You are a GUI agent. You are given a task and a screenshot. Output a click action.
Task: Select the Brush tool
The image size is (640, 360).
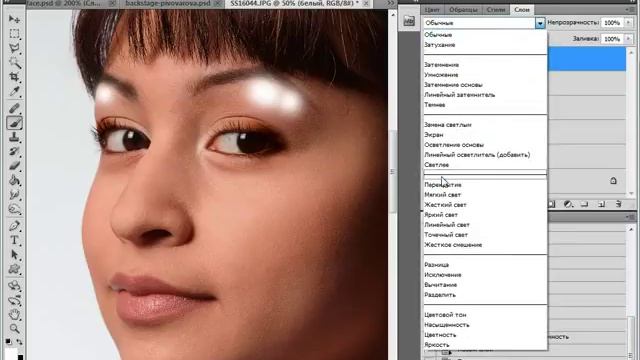pyautogui.click(x=14, y=122)
